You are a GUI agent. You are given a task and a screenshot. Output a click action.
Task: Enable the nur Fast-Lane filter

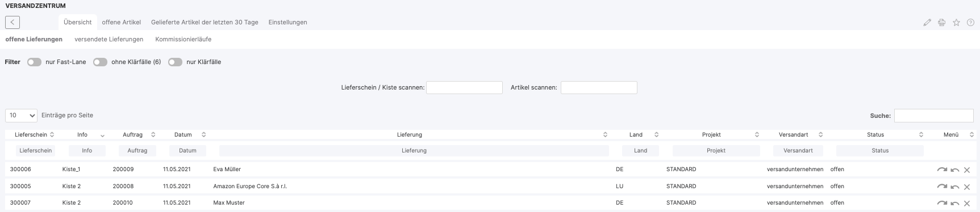click(34, 62)
